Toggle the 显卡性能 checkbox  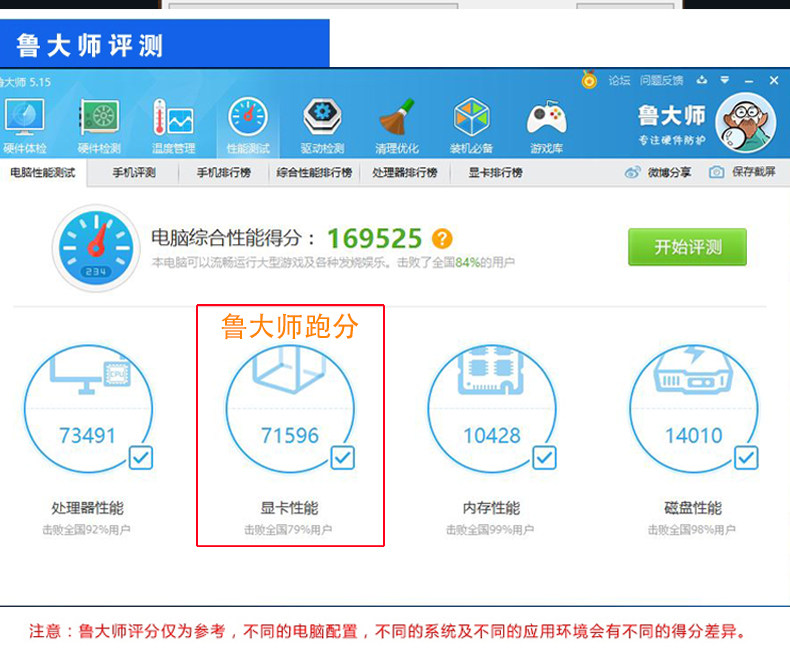coord(343,458)
